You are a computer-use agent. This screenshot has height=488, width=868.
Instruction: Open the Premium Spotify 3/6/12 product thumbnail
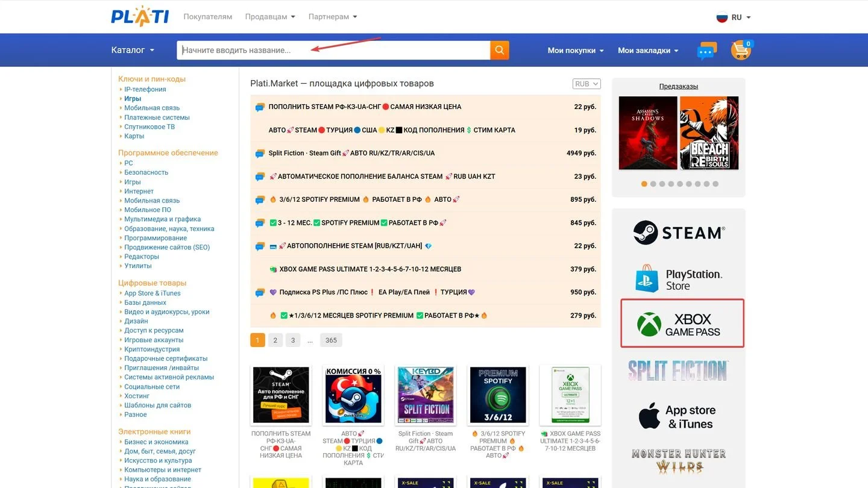(x=498, y=395)
